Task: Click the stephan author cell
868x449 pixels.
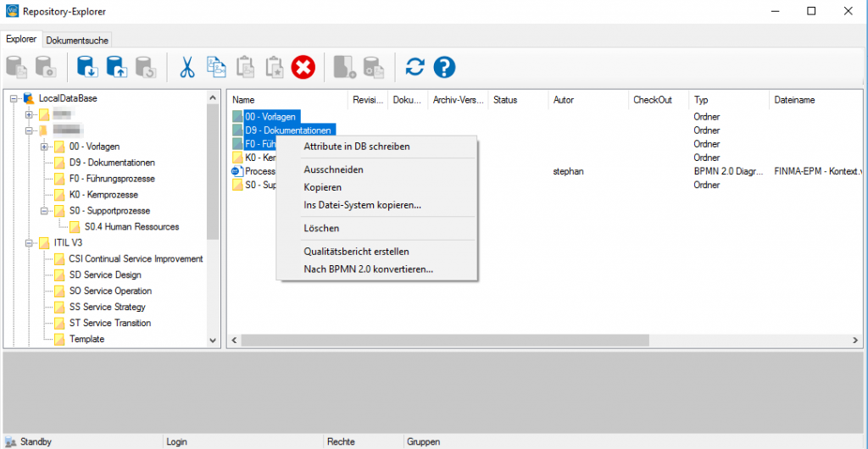Action: pyautogui.click(x=568, y=171)
